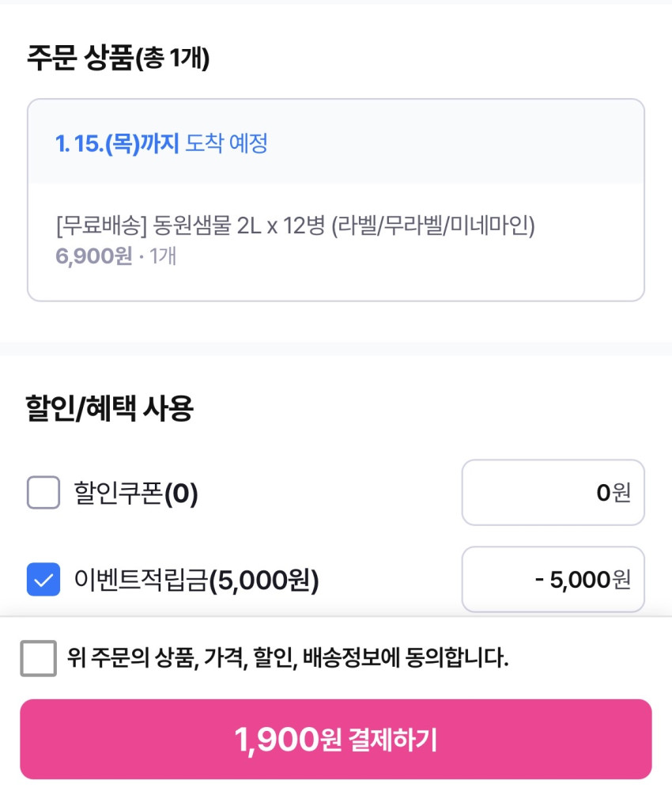Click the (총 1개) item count
Viewport: 672px width, 810px height.
(x=172, y=59)
